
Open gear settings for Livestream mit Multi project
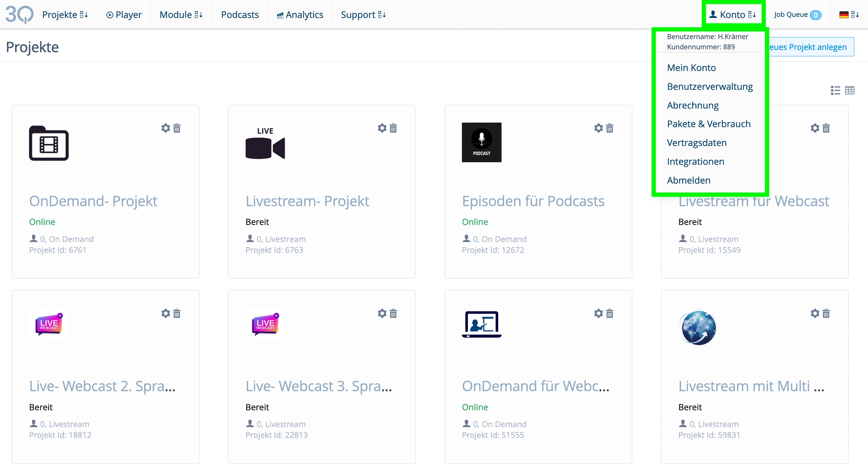815,313
